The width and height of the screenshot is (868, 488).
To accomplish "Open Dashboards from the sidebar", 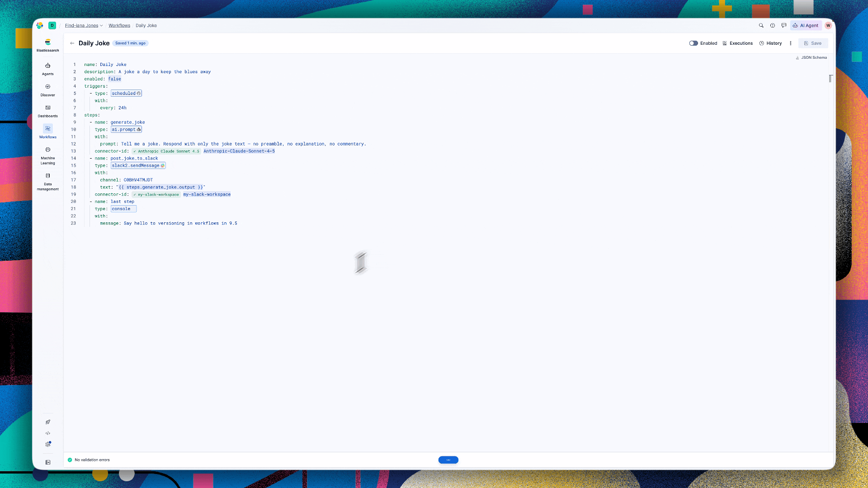I will [48, 111].
